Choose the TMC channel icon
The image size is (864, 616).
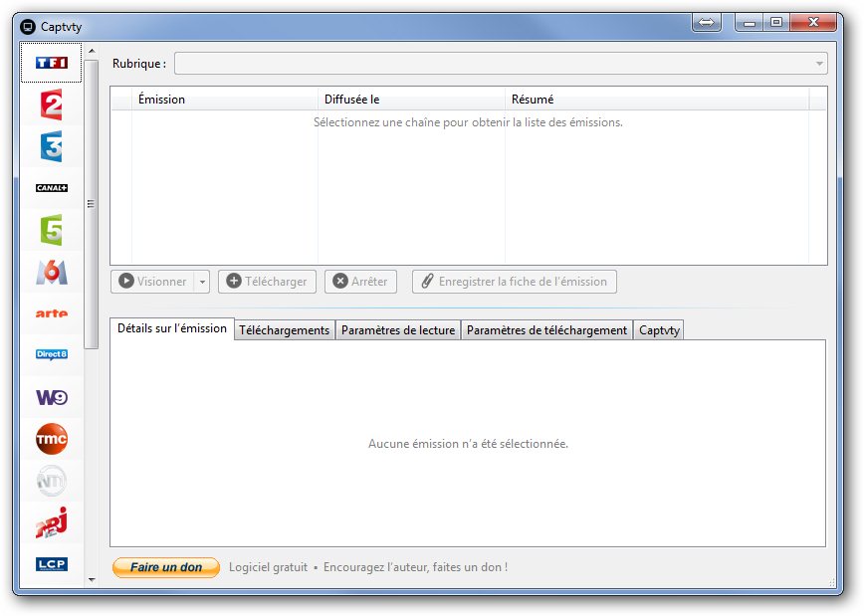(x=52, y=439)
